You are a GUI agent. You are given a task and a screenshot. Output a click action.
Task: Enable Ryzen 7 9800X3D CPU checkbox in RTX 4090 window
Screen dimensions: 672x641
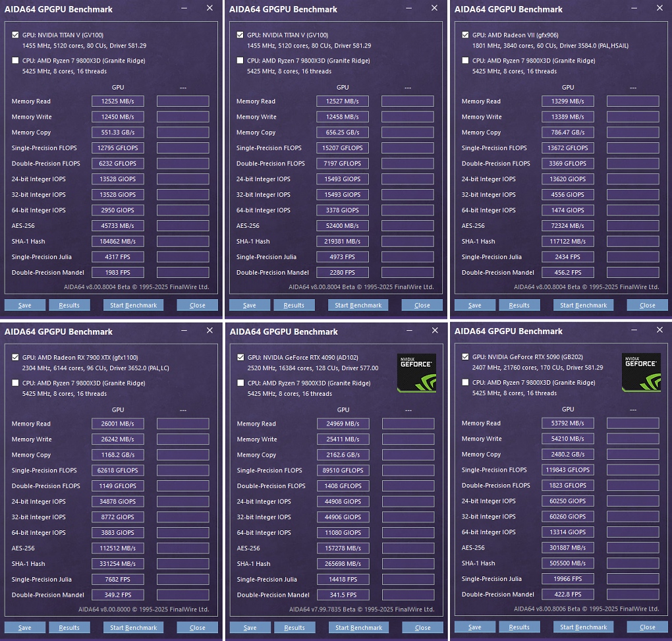(240, 383)
